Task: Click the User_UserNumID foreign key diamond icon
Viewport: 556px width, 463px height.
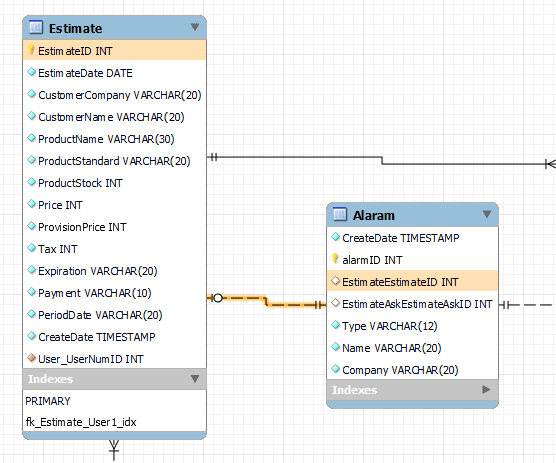Action: (x=32, y=358)
